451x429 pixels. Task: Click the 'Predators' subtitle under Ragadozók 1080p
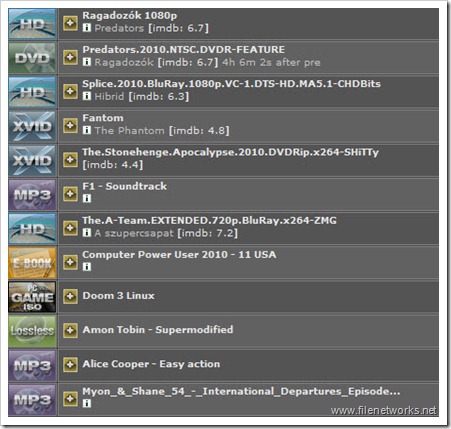click(119, 28)
